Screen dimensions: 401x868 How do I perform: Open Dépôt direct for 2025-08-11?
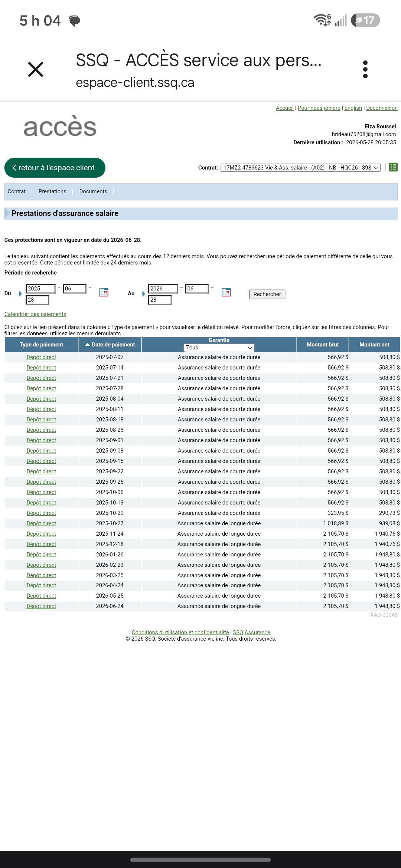click(41, 409)
